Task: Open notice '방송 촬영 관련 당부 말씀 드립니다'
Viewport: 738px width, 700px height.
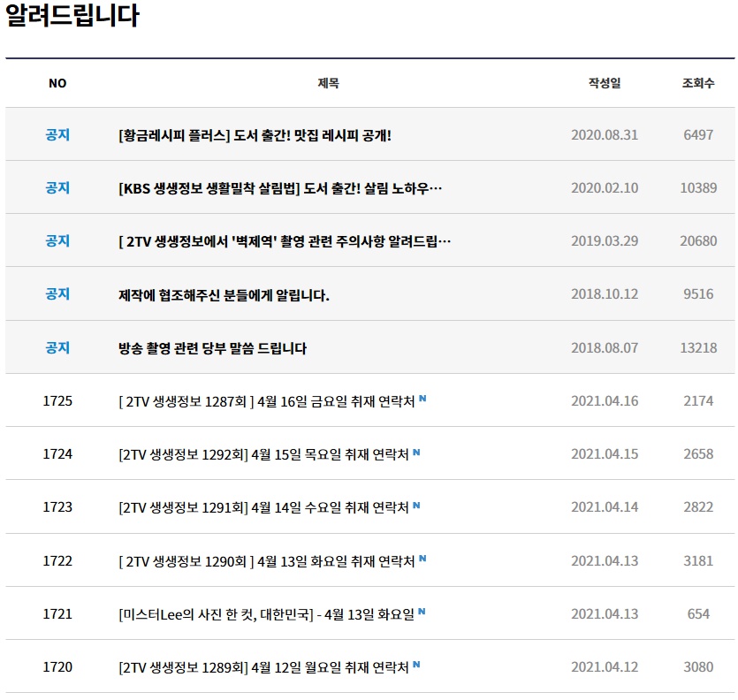Action: tap(212, 348)
